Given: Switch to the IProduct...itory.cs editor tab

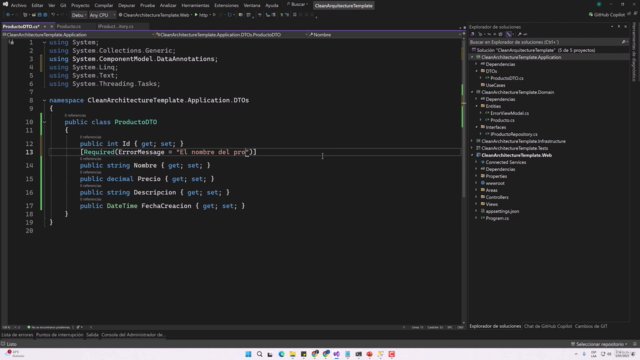Looking at the screenshot, I should tap(116, 26).
